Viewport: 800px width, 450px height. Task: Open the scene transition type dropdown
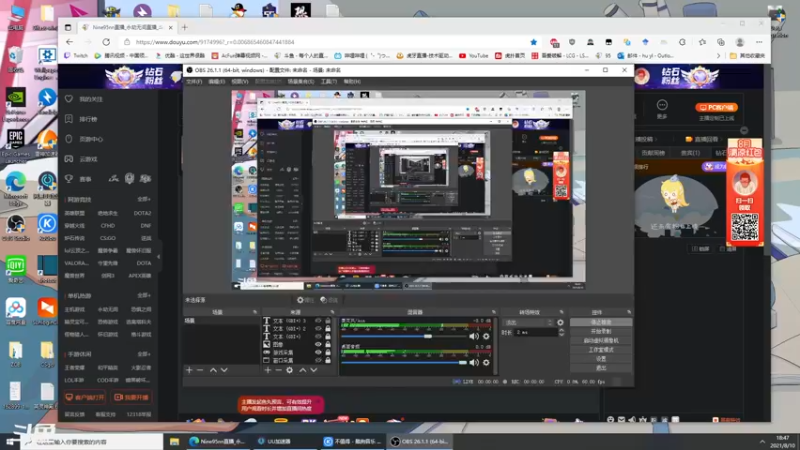pyautogui.click(x=528, y=322)
